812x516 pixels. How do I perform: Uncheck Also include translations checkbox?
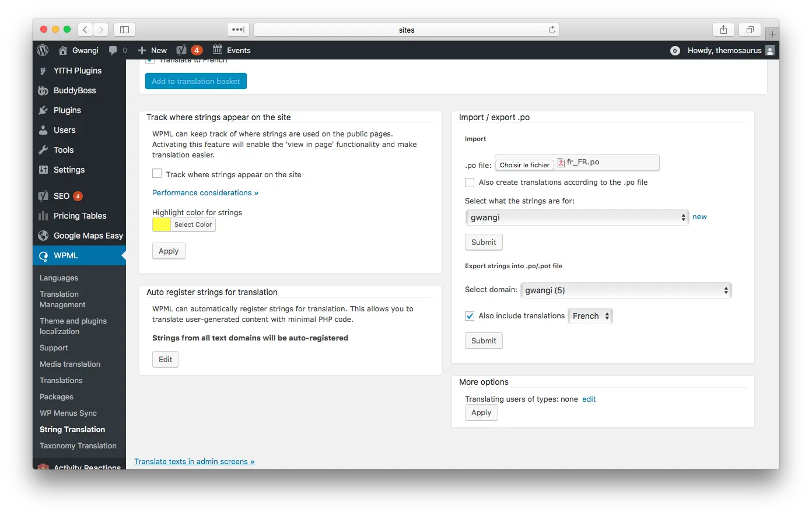(470, 316)
